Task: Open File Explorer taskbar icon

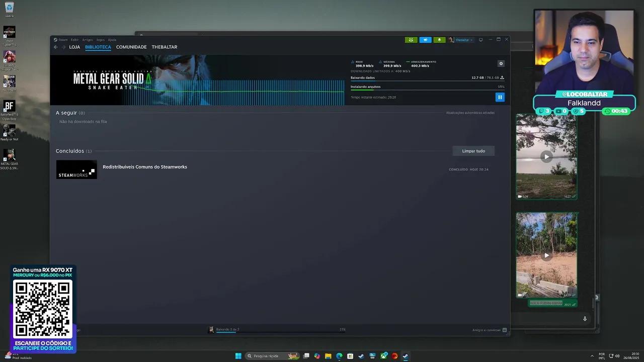Action: [328, 356]
